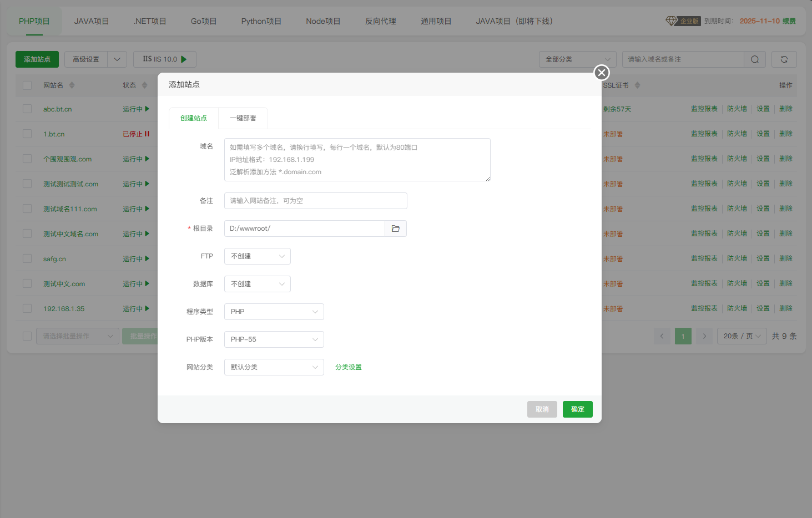Click the search magnifier icon
The height and width of the screenshot is (518, 812).
pos(754,59)
